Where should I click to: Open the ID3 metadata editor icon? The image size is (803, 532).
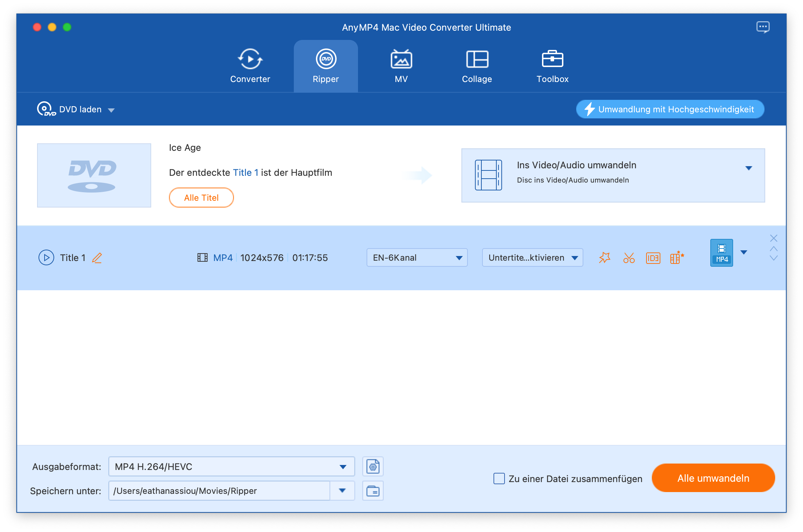[x=653, y=258]
